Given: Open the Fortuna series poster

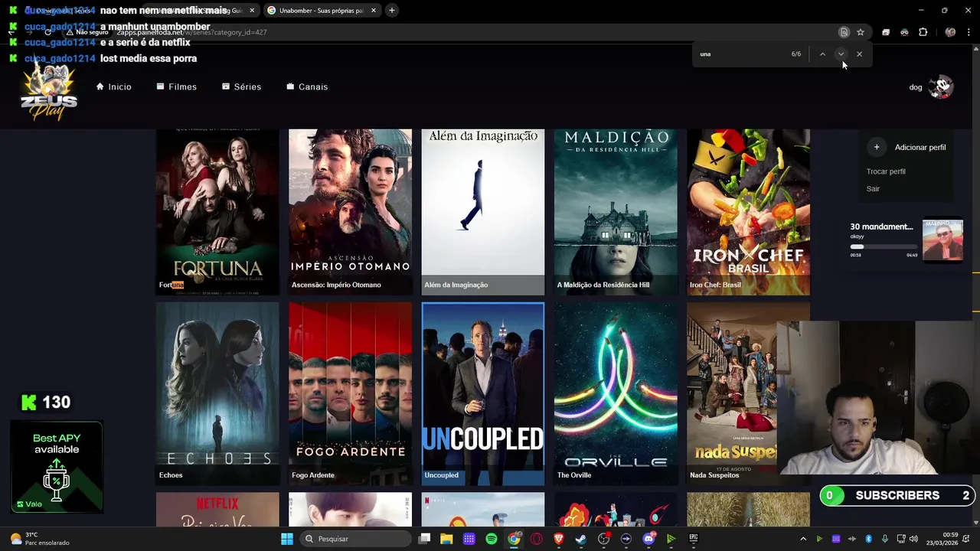Looking at the screenshot, I should click(217, 212).
